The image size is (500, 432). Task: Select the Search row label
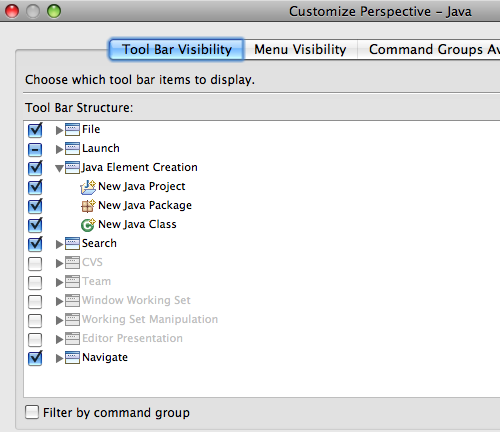click(x=99, y=243)
